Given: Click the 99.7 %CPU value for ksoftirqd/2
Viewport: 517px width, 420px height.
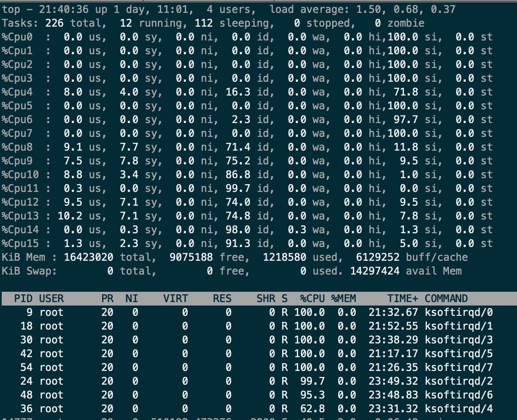Looking at the screenshot, I should point(313,381).
